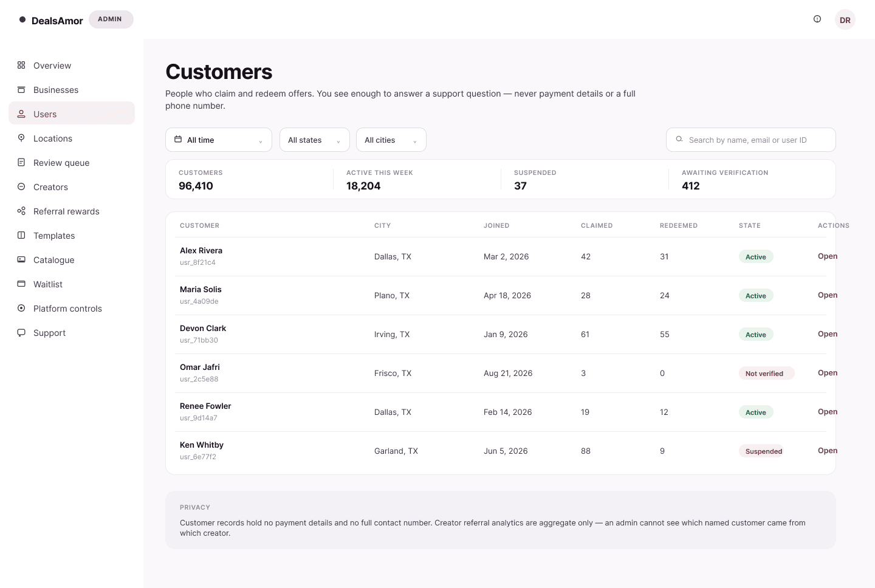The height and width of the screenshot is (588, 875).
Task: Click the Locations pin icon
Action: tap(21, 138)
